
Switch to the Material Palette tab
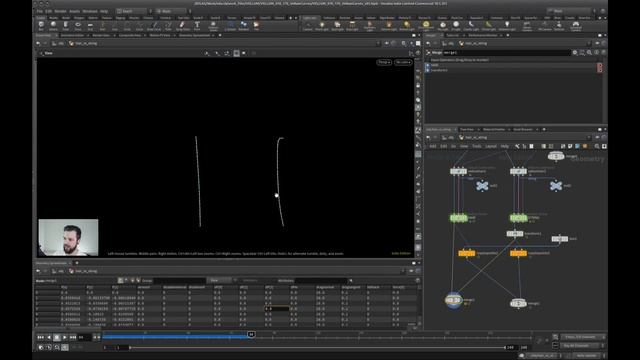coord(494,129)
